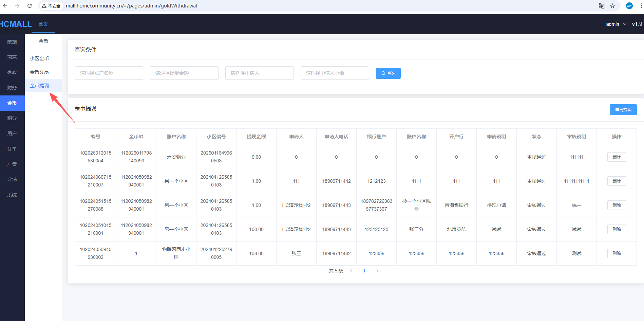Open 小区金币 submenu item
The height and width of the screenshot is (321, 644).
(39, 58)
